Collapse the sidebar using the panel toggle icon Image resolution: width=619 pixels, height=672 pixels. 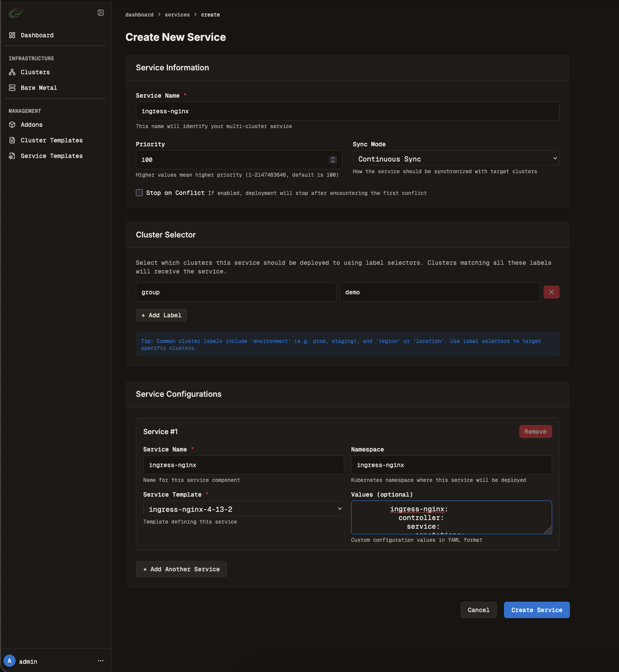(101, 13)
